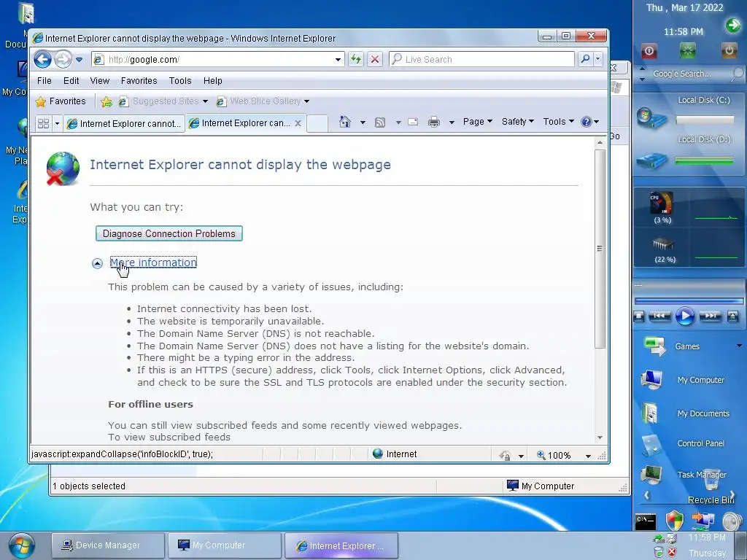
Task: Click the media player Next track button
Action: 710,316
